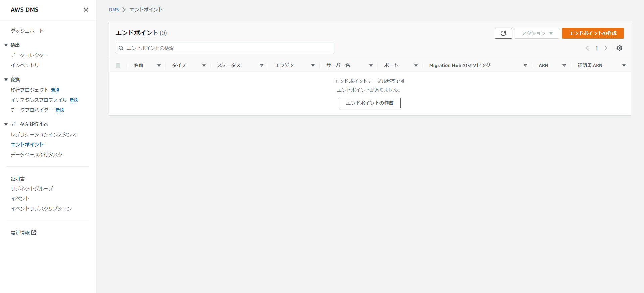Sort by ポート column arrow
The image size is (644, 293).
[416, 65]
